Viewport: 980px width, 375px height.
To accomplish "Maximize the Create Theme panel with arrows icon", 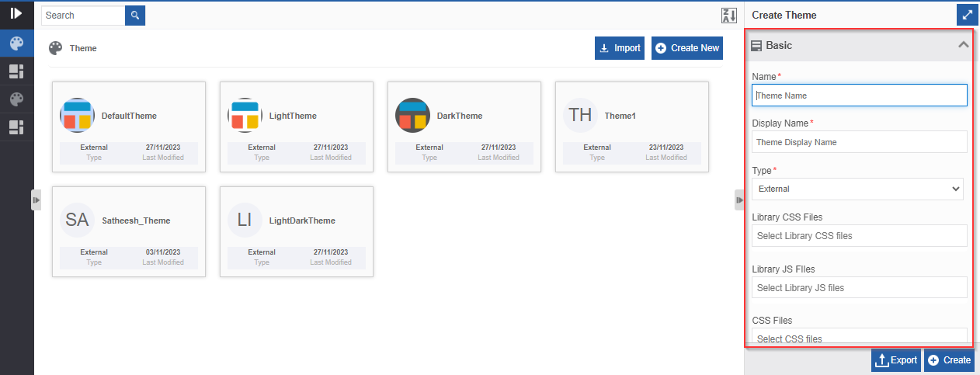I will [966, 14].
